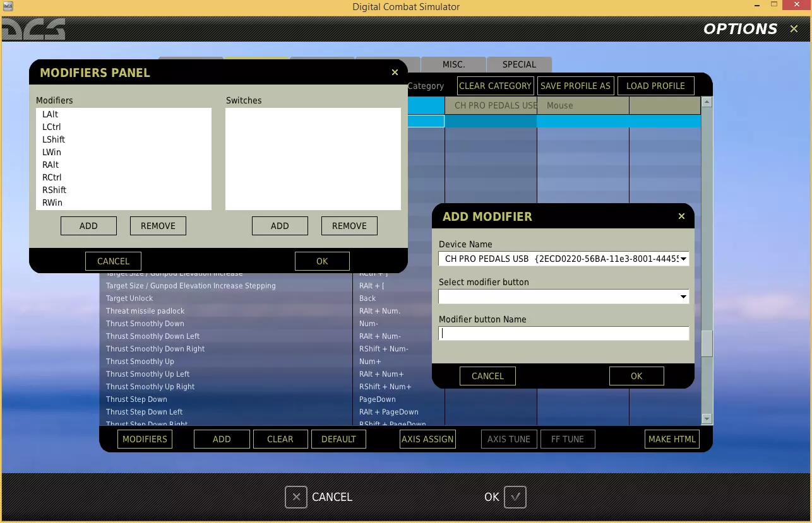This screenshot has height=523, width=812.
Task: Click OK in the Add Modifier dialog
Action: tap(636, 376)
